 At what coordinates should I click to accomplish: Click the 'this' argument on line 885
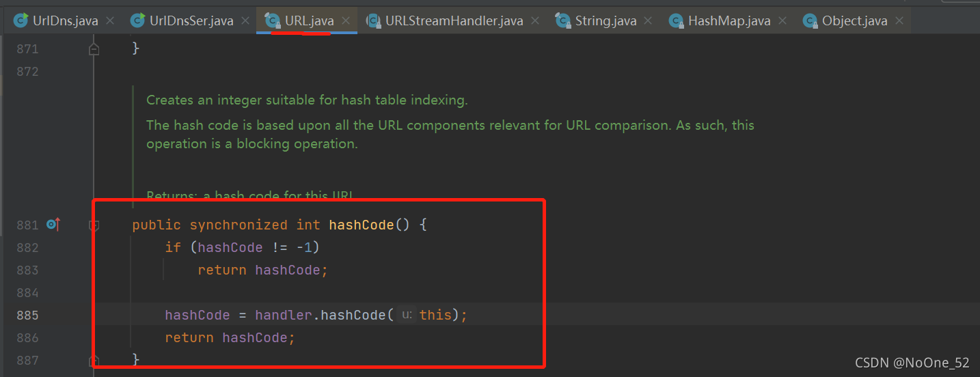click(x=435, y=315)
